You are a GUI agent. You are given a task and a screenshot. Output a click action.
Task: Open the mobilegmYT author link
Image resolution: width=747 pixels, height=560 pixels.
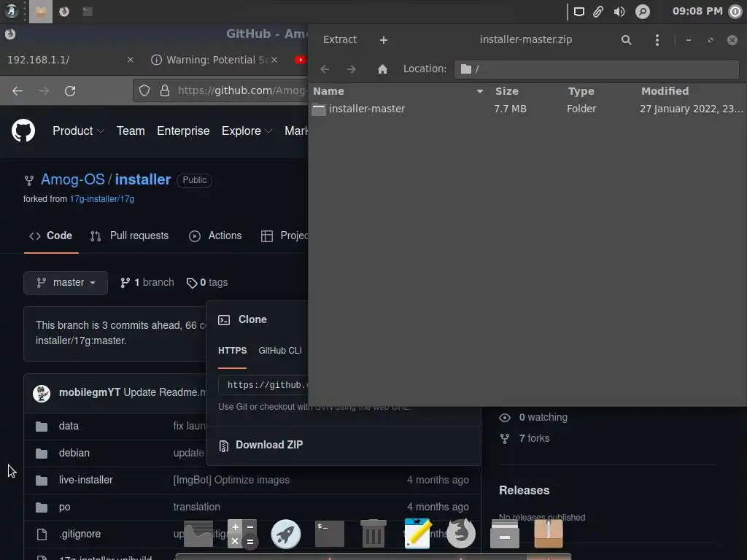coord(90,392)
